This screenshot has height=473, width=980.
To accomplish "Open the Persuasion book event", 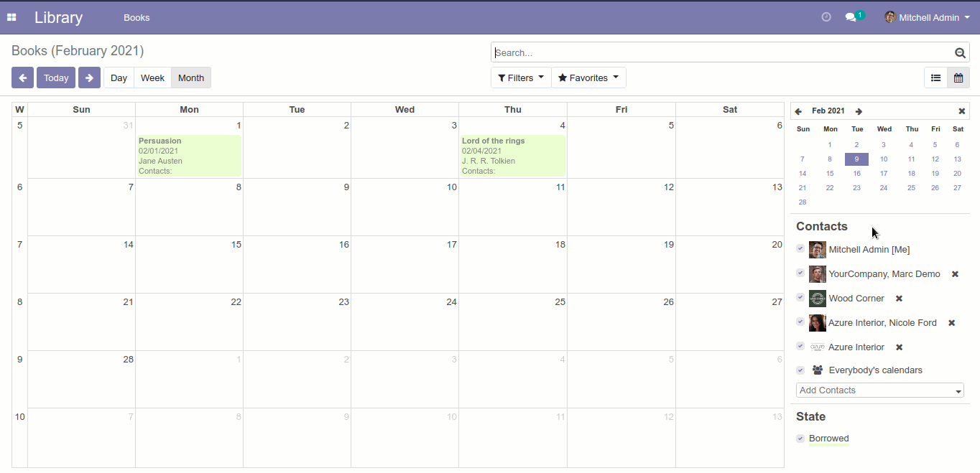I will (x=189, y=155).
